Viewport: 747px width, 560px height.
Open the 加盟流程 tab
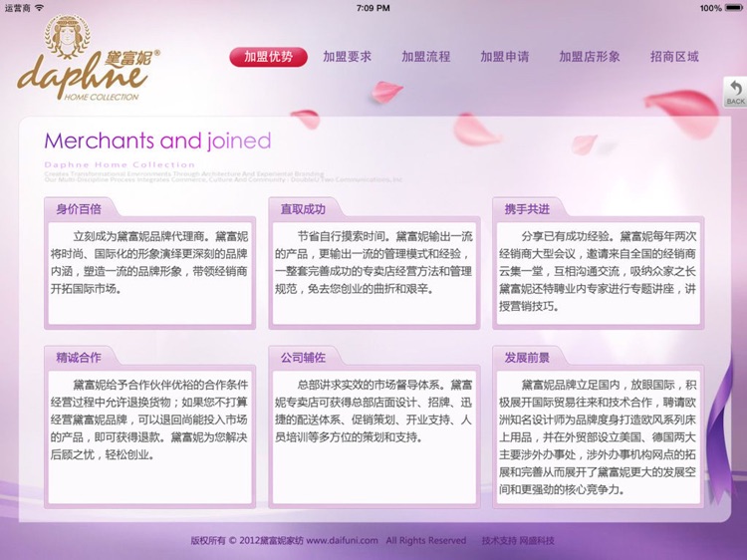tap(426, 57)
